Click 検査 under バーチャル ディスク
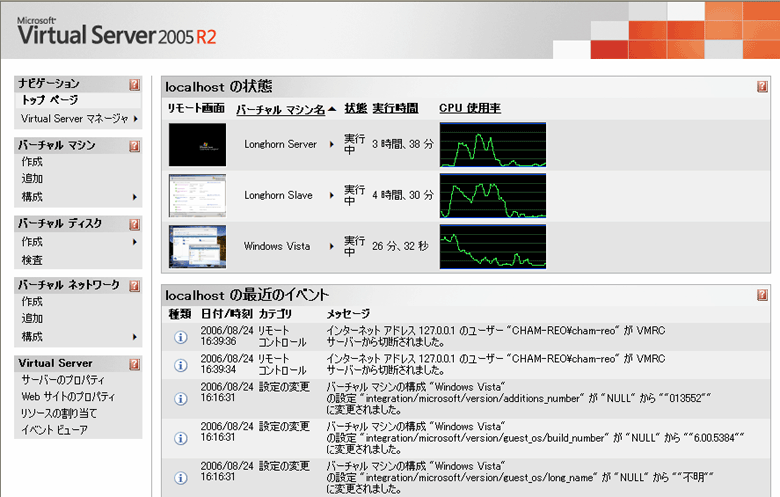 pyautogui.click(x=32, y=260)
